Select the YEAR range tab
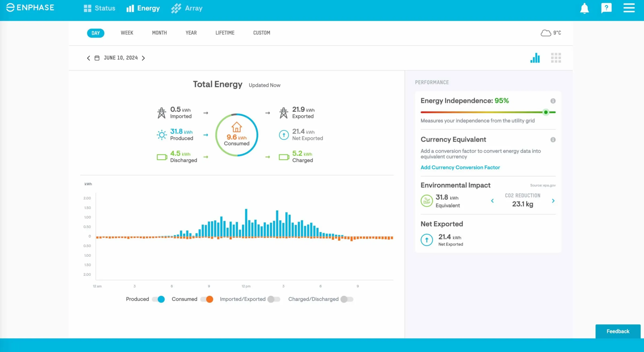Viewport: 644px width, 352px height. (x=191, y=33)
